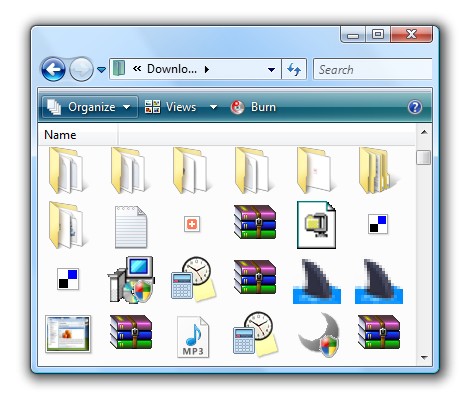This screenshot has height=405, width=464.
Task: Click Burn in the toolbar
Action: tap(253, 107)
